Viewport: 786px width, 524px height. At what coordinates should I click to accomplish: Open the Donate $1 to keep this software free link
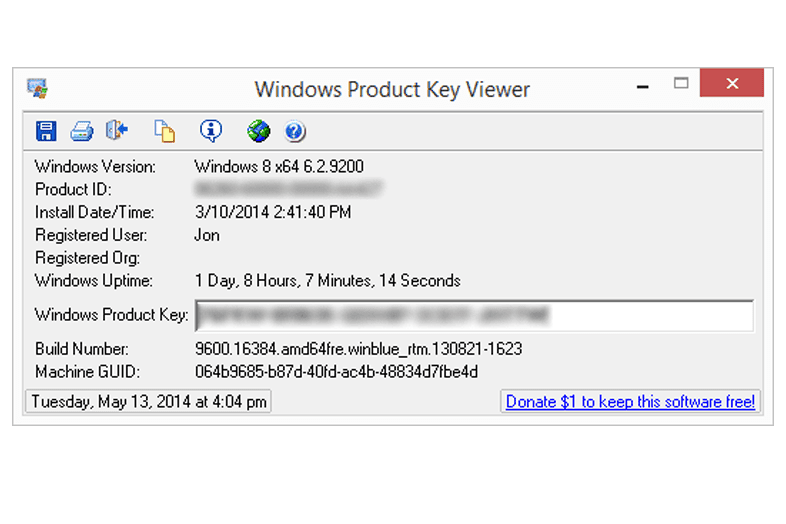click(630, 402)
